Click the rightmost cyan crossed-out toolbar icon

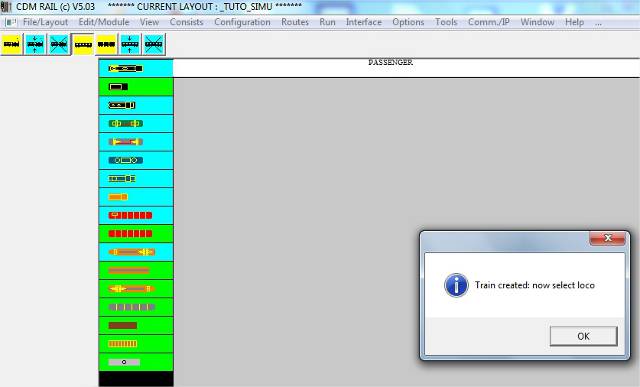(x=153, y=44)
